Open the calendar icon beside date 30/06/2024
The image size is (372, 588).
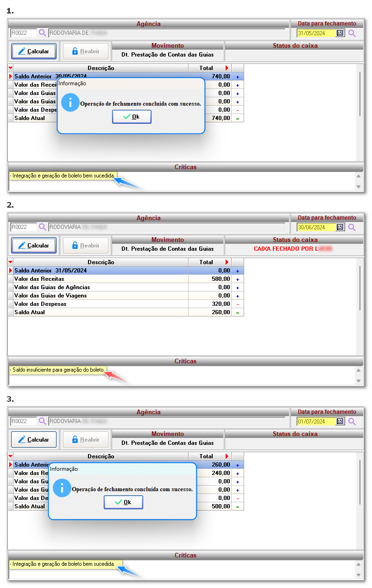click(x=340, y=227)
